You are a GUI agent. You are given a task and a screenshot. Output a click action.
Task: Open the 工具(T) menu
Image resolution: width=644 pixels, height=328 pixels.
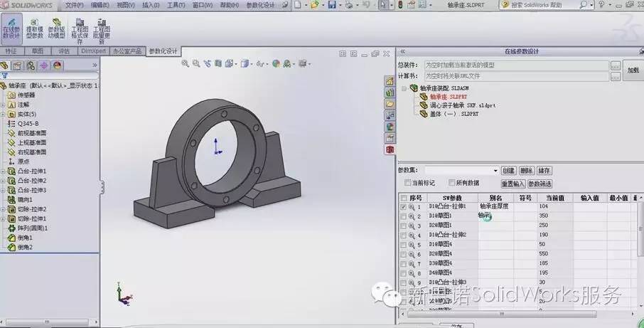(176, 5)
